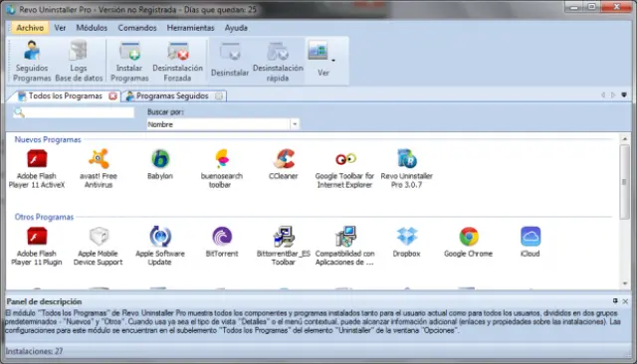
Task: Switch to Programas Seguidos tab
Action: pos(172,95)
